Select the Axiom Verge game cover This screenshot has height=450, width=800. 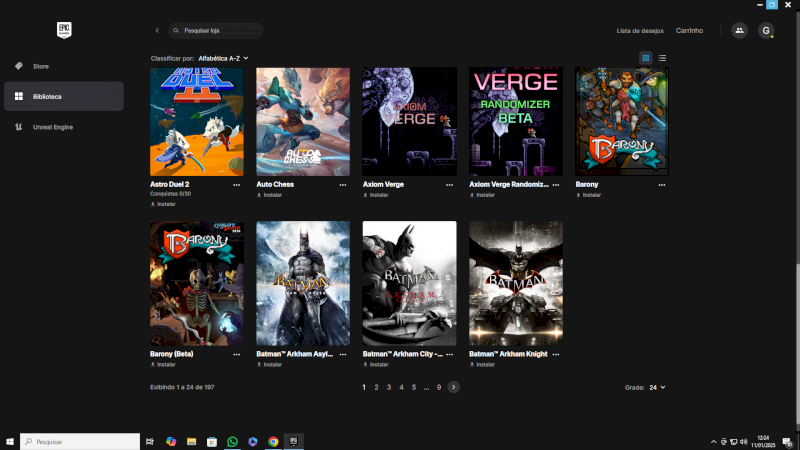pyautogui.click(x=409, y=121)
